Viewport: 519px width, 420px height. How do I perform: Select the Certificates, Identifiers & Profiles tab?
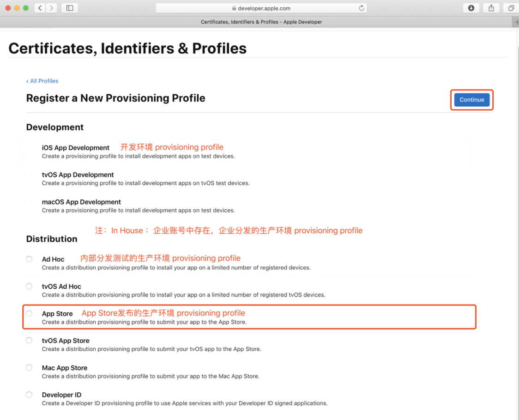pyautogui.click(x=261, y=22)
